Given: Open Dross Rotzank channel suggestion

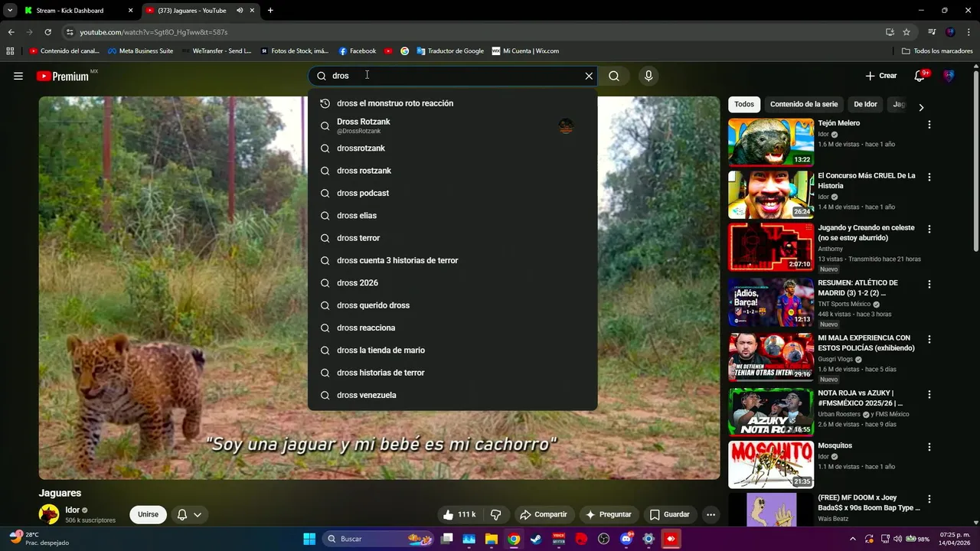Looking at the screenshot, I should [x=452, y=126].
